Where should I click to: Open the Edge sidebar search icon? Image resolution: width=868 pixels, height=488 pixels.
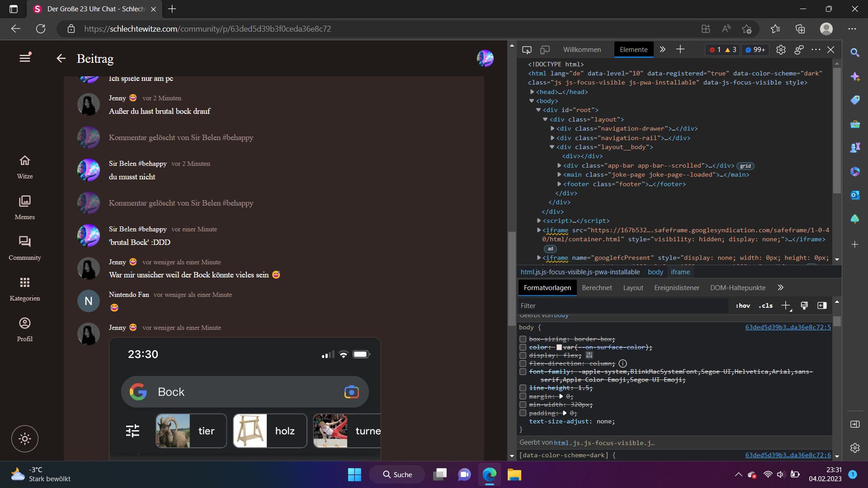tap(855, 53)
